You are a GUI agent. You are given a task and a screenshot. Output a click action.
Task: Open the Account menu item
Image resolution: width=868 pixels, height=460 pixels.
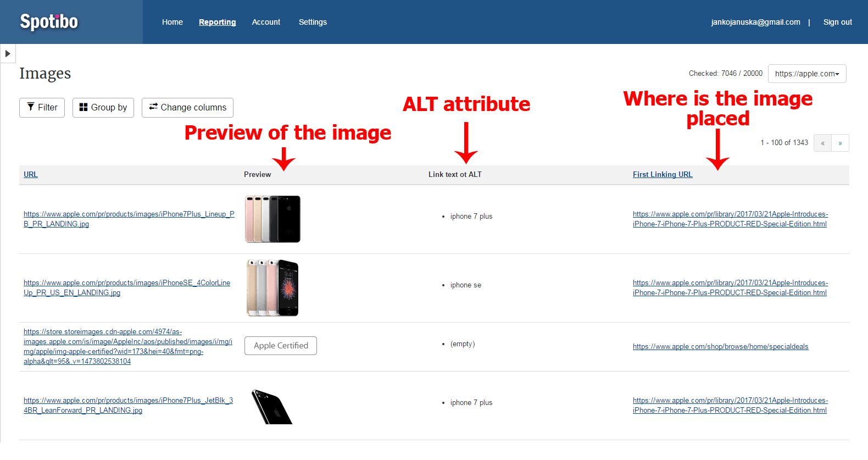266,22
